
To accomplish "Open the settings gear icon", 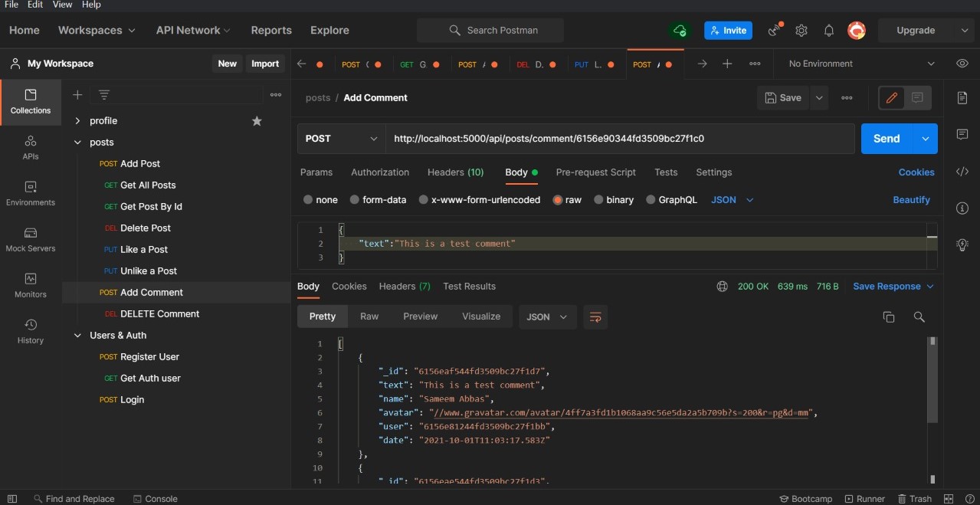I will point(801,31).
